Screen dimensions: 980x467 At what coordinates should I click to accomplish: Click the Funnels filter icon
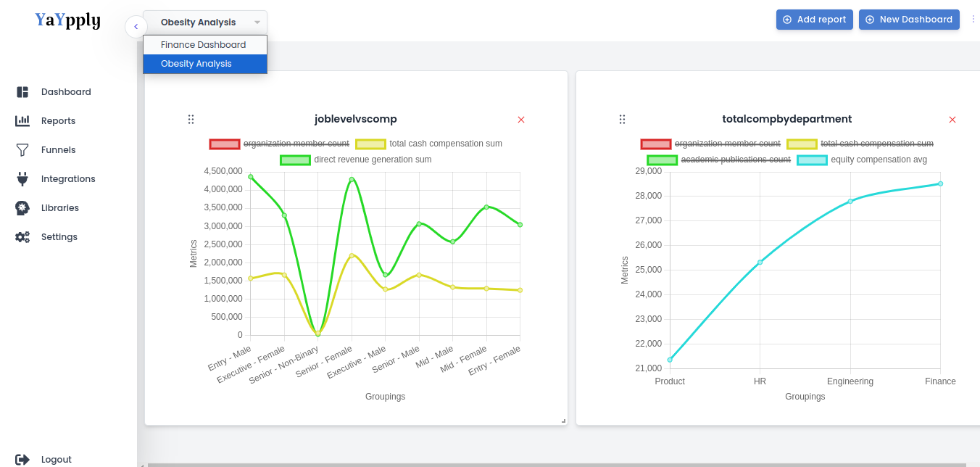point(22,150)
